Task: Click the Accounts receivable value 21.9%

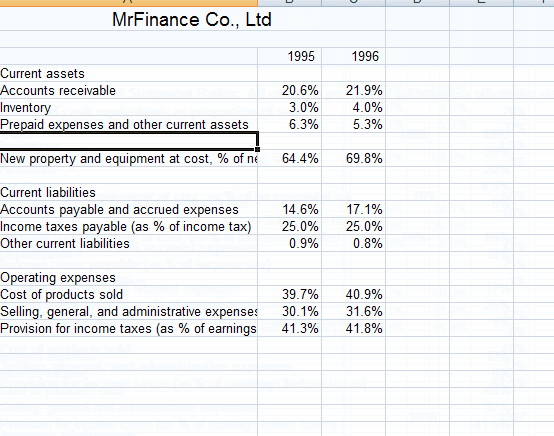Action: coord(354,90)
